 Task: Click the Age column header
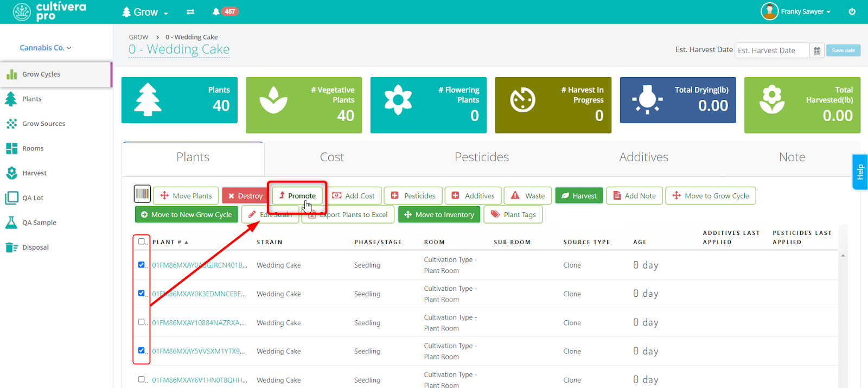[x=640, y=243]
